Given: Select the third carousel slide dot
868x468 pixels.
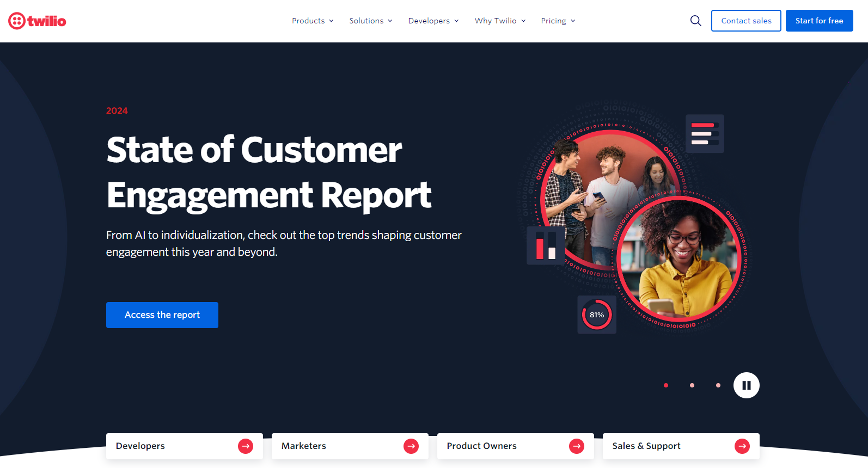Looking at the screenshot, I should click(x=718, y=385).
